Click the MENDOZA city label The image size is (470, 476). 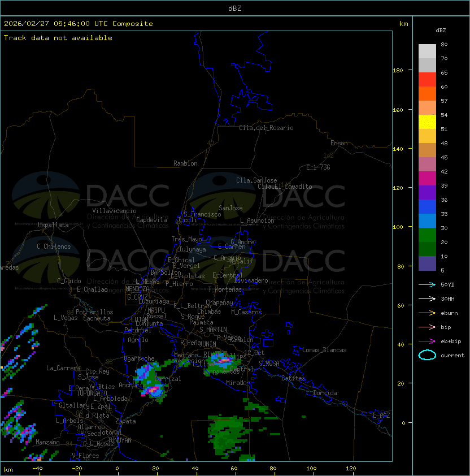137,289
